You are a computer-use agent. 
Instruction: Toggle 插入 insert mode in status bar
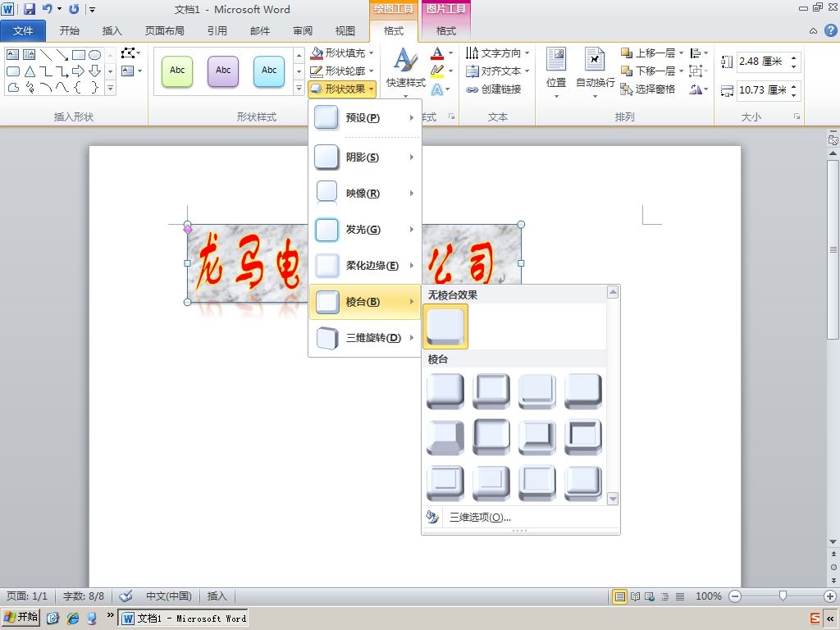tap(217, 596)
